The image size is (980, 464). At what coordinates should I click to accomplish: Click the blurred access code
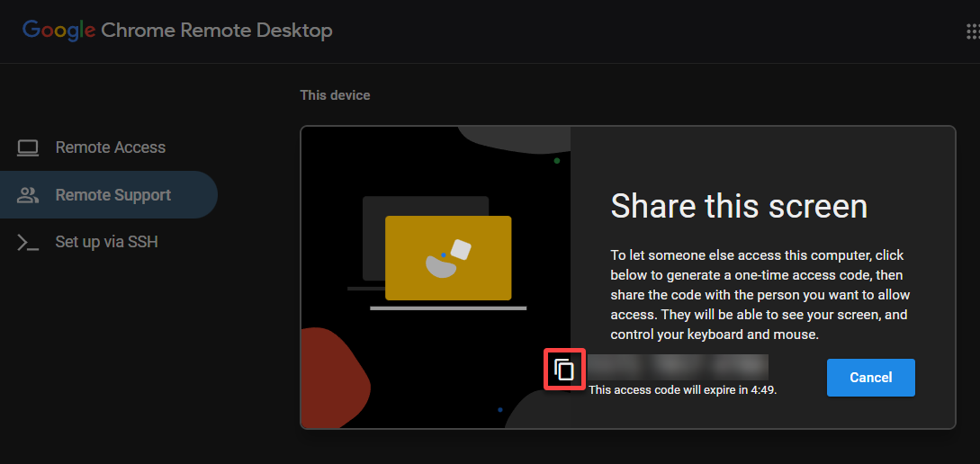679,367
